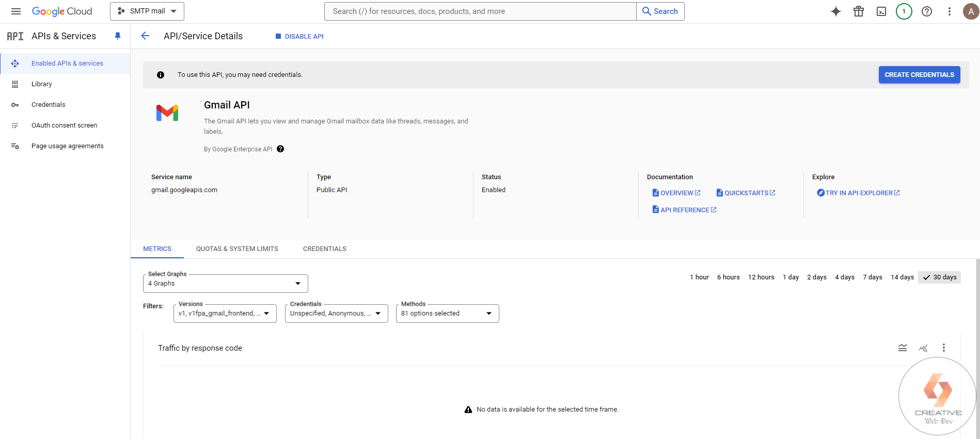Open the SMTP mail project selector
The image size is (980, 439).
pos(147,11)
